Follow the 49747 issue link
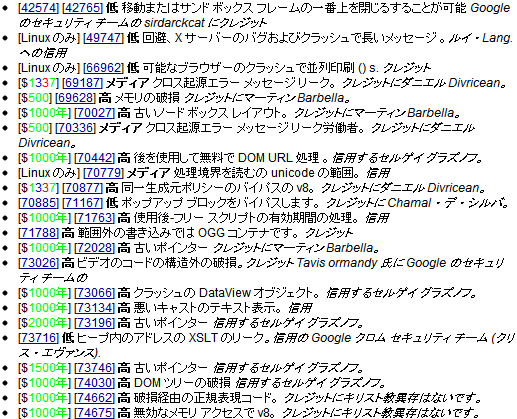Screen dimensions: 517x419 point(103,38)
